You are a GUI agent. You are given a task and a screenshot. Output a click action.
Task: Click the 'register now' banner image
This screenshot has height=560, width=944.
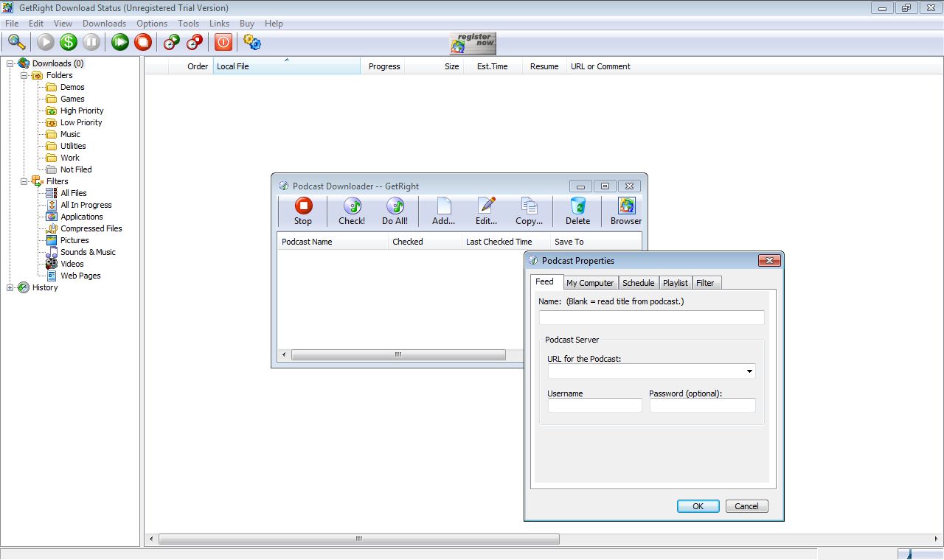coord(473,43)
